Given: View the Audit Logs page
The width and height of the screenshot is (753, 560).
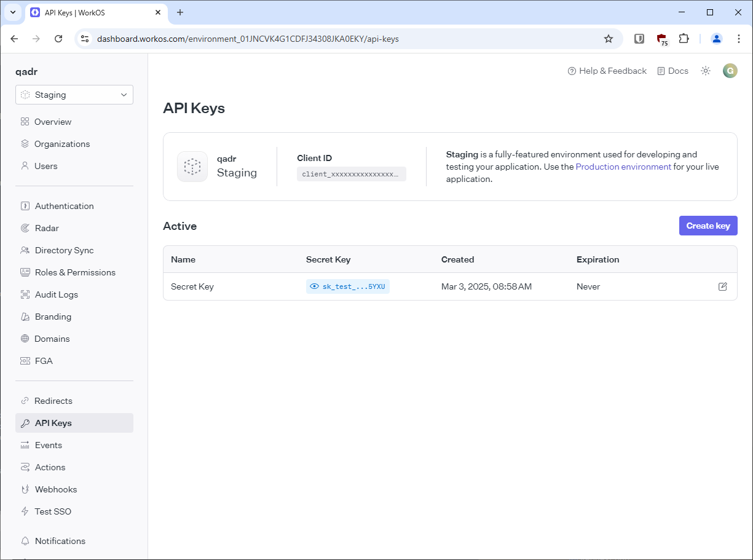Looking at the screenshot, I should tap(56, 294).
